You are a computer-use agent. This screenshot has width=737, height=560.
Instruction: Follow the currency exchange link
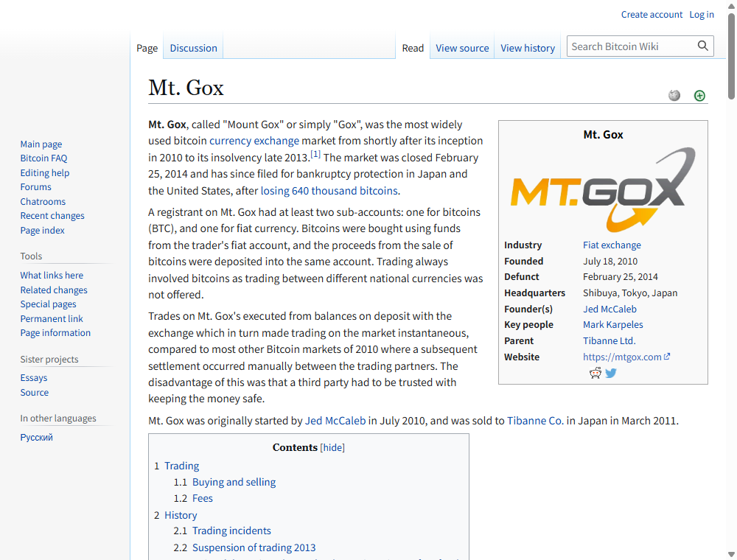pyautogui.click(x=254, y=141)
